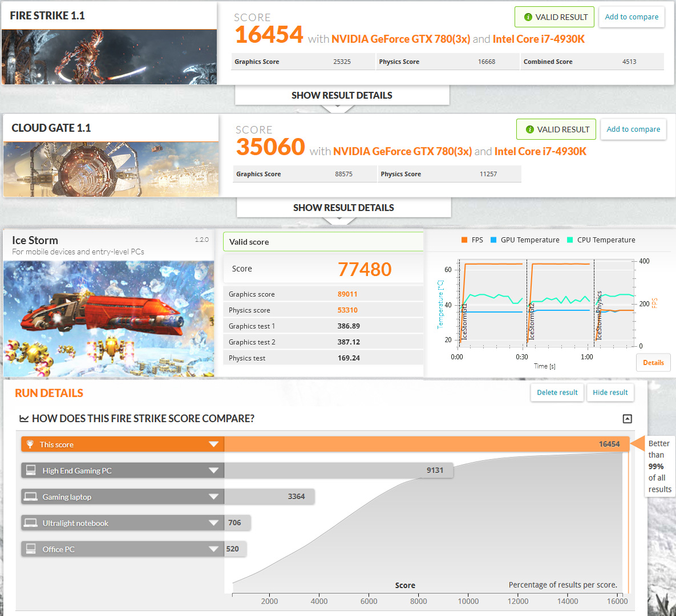Click the Fire Strike Graphics Score 25325
Viewport: 676px width, 616px height.
[342, 62]
